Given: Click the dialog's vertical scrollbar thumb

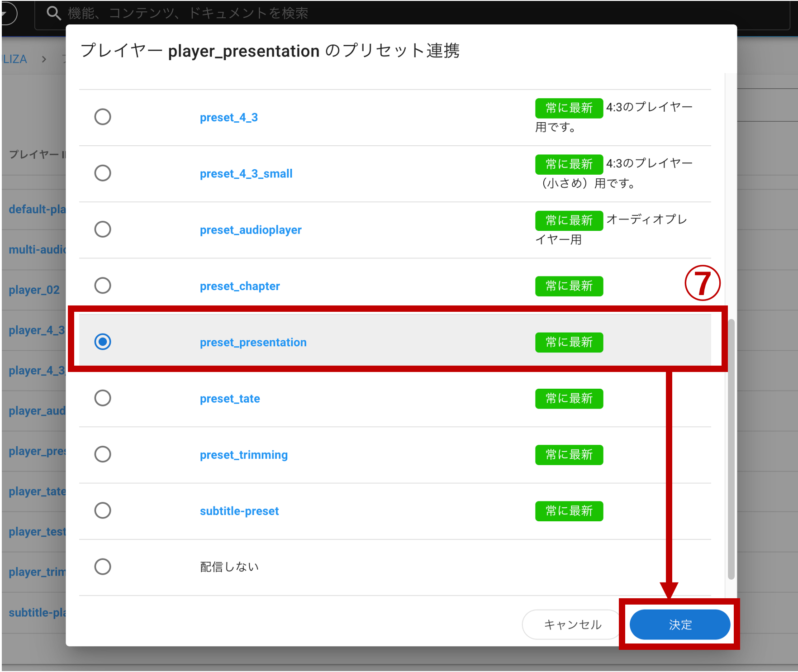Looking at the screenshot, I should [731, 449].
